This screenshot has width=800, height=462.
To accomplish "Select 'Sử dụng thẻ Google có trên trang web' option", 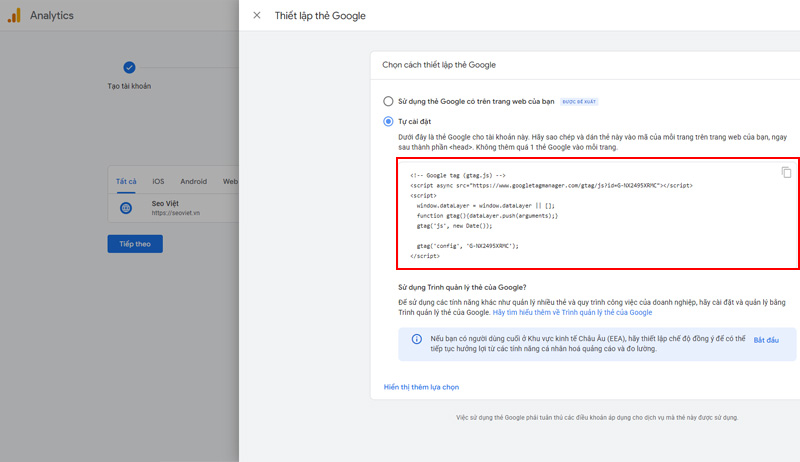I will [x=389, y=102].
